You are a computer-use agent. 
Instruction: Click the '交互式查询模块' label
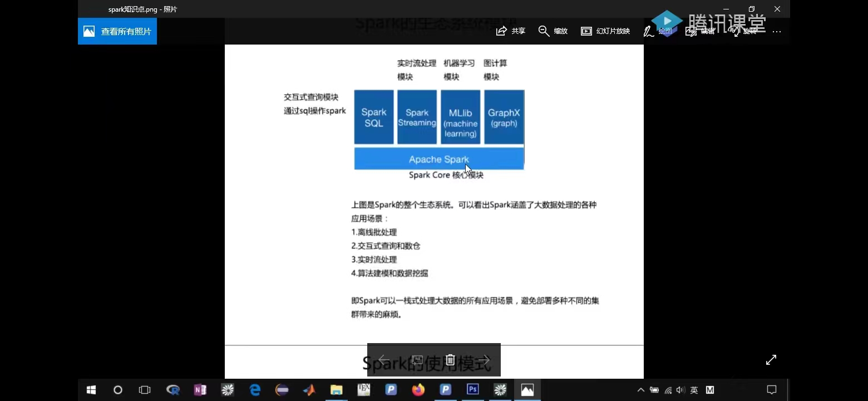pyautogui.click(x=311, y=97)
